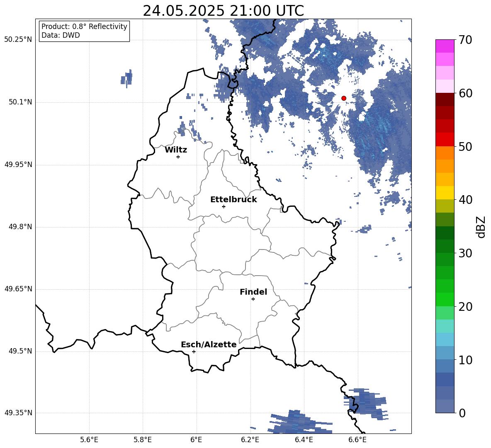Click the longitude label 6.4°E
Image resolution: width=491 pixels, height=448 pixels.
304,440
